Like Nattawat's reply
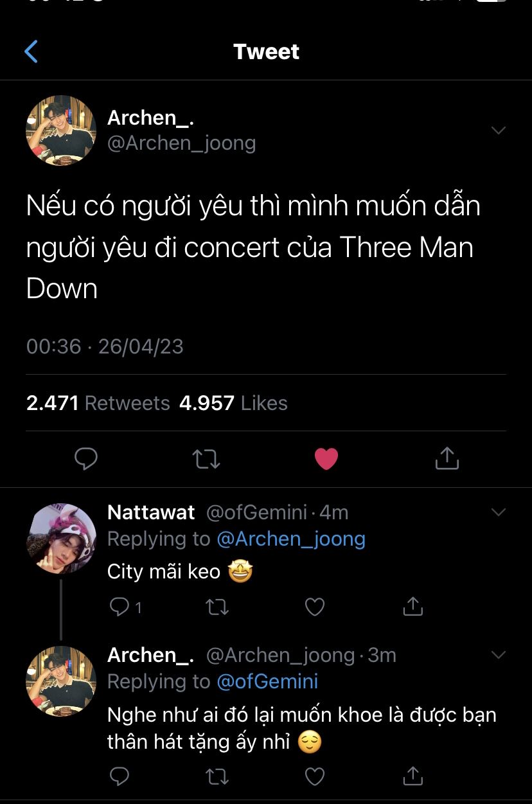 [x=314, y=606]
